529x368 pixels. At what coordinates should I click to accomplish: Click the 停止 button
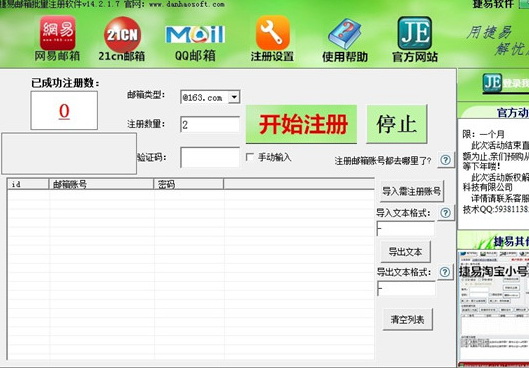tap(397, 124)
